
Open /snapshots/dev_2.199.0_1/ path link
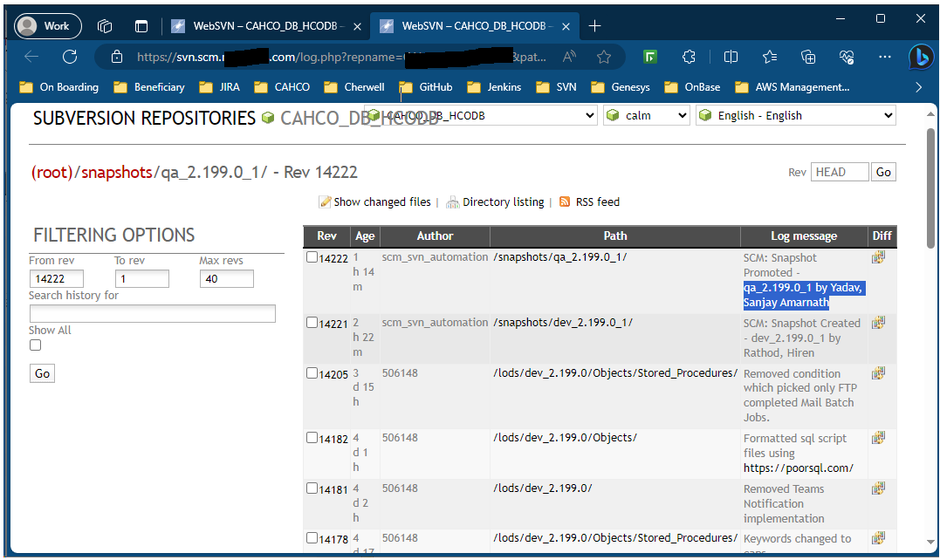coord(563,323)
